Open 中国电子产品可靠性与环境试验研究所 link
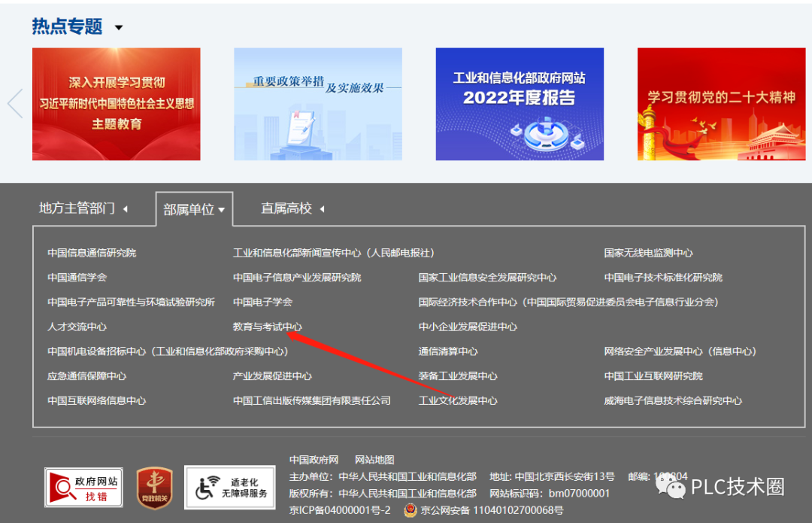This screenshot has width=812, height=523. point(131,303)
